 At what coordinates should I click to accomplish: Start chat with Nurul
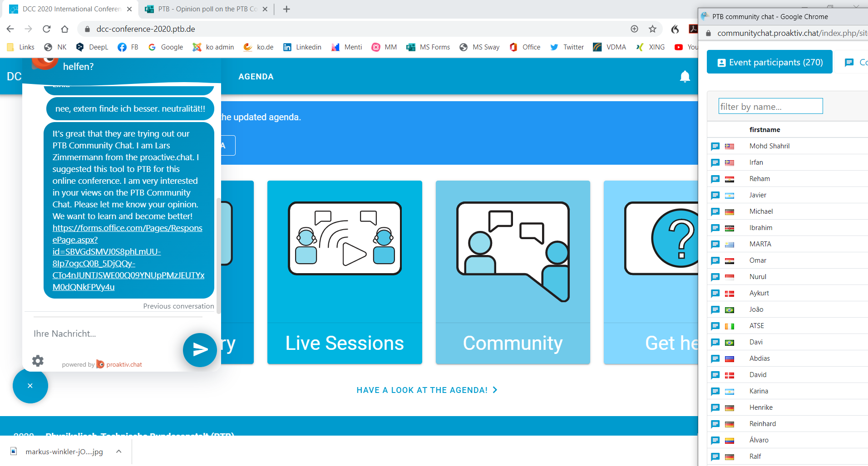coord(715,277)
